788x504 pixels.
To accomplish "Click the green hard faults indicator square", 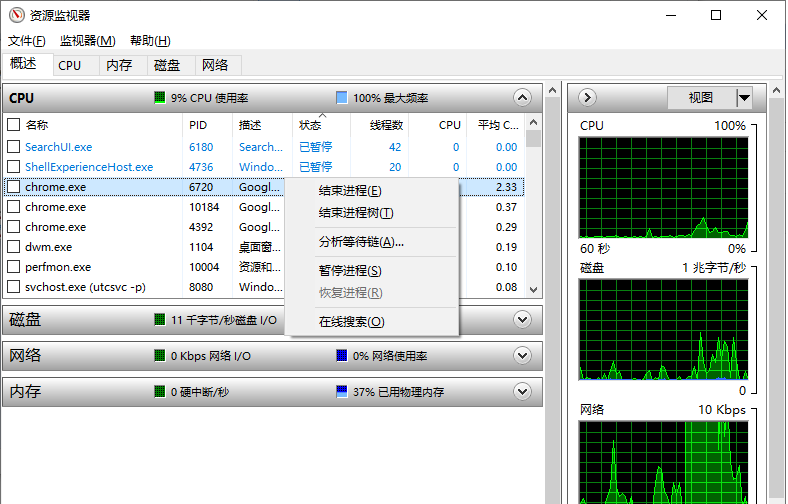I will coord(159,391).
